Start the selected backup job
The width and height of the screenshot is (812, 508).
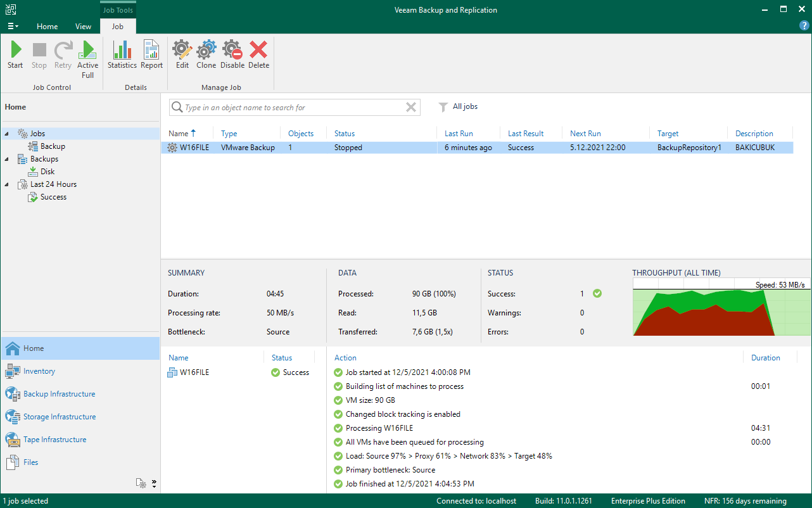[15, 55]
